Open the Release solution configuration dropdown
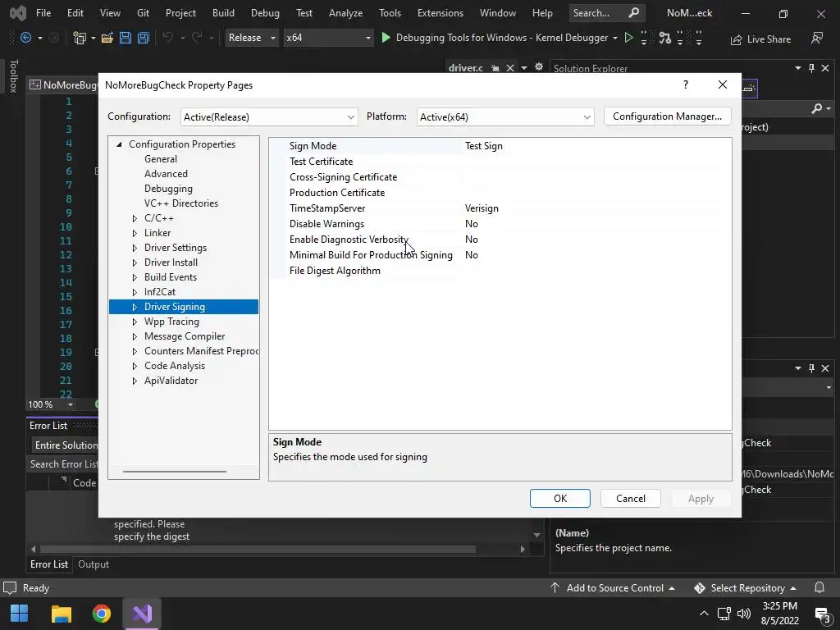The image size is (840, 630). click(x=252, y=38)
